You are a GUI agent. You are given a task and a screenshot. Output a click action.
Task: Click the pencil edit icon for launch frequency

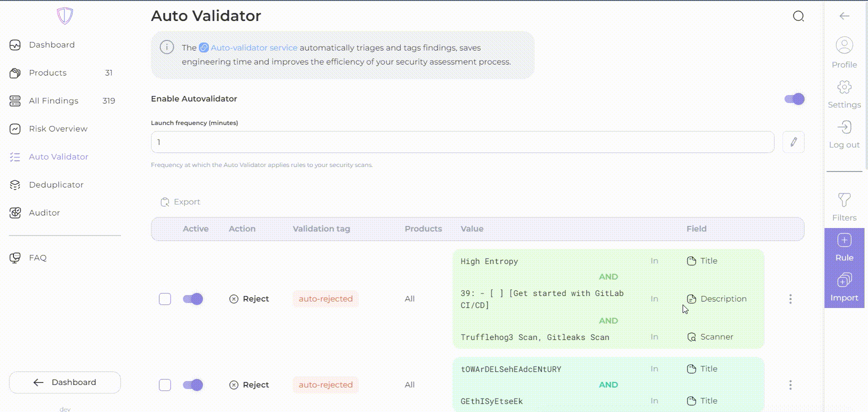(x=793, y=142)
